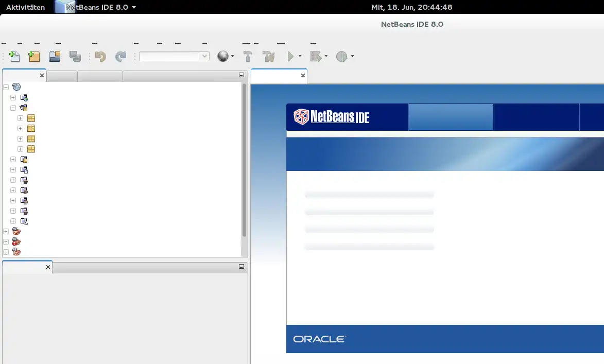
Task: Open dropdown arrow beside browser globe
Action: (232, 56)
